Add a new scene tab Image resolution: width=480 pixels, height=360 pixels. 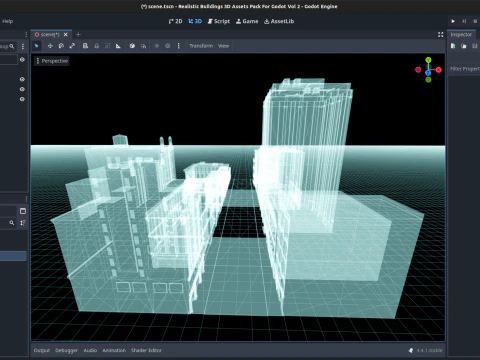(x=78, y=35)
